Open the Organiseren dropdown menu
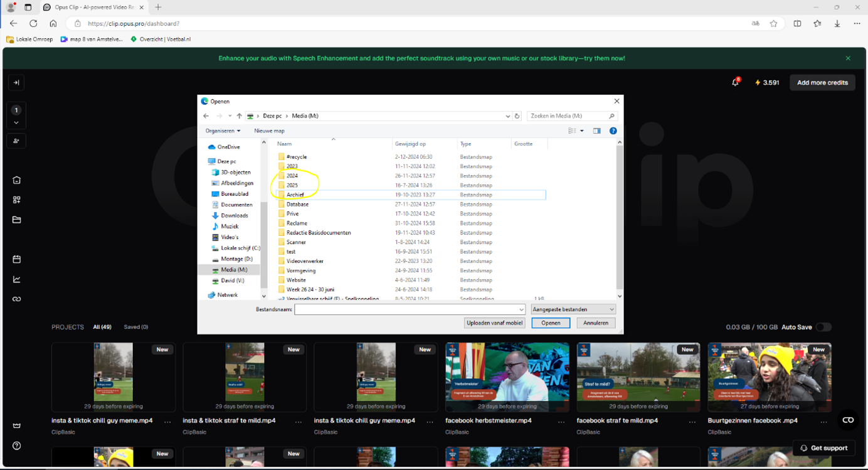868x470 pixels. [x=223, y=131]
